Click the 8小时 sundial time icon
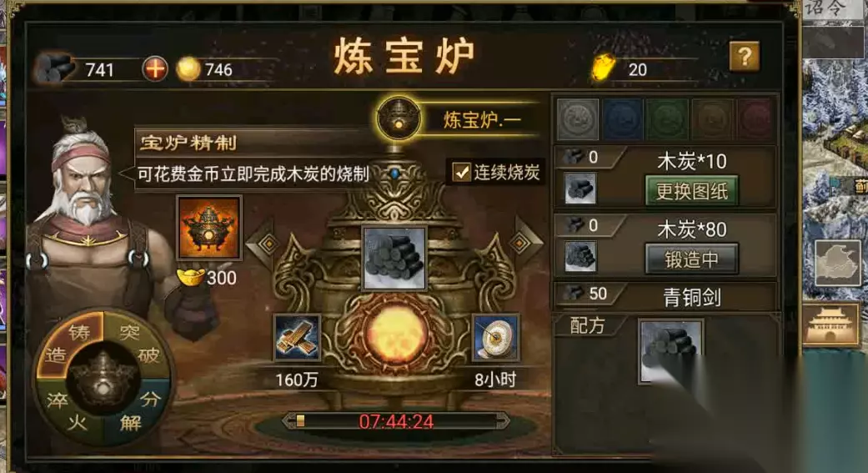 click(495, 337)
